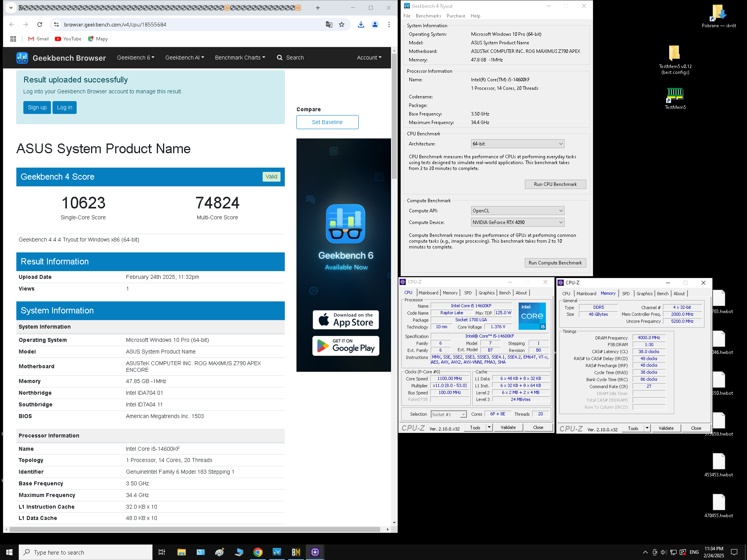Expand the Compute API OpenCL combo box
The image size is (747, 560).
(517, 211)
